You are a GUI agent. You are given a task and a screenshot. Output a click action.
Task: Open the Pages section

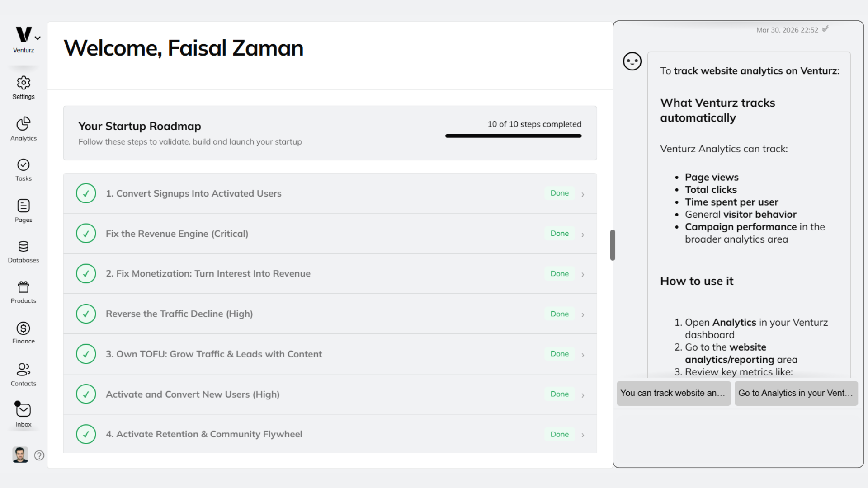pos(23,210)
